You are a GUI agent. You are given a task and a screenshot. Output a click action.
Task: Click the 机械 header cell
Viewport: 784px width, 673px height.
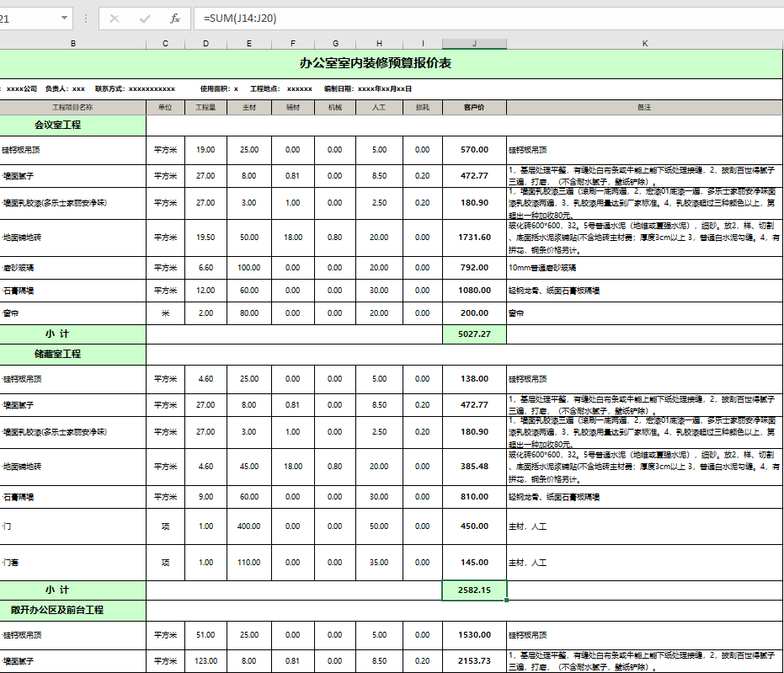[x=335, y=108]
